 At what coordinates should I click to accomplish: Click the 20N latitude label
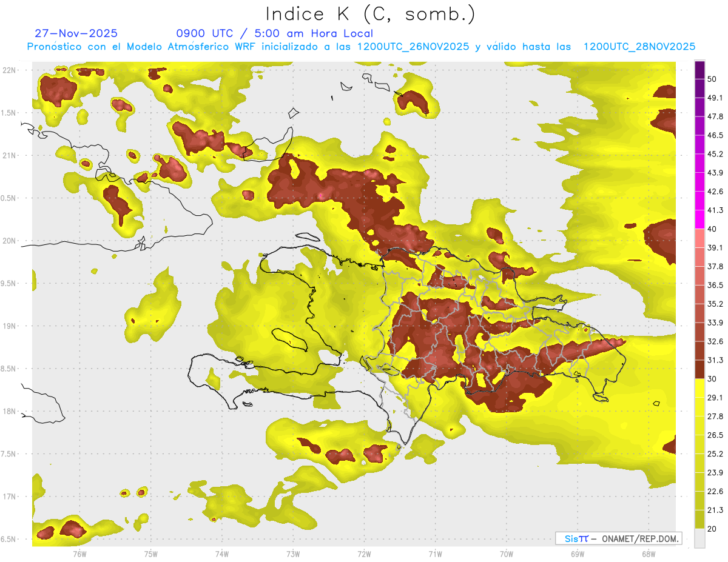point(9,241)
